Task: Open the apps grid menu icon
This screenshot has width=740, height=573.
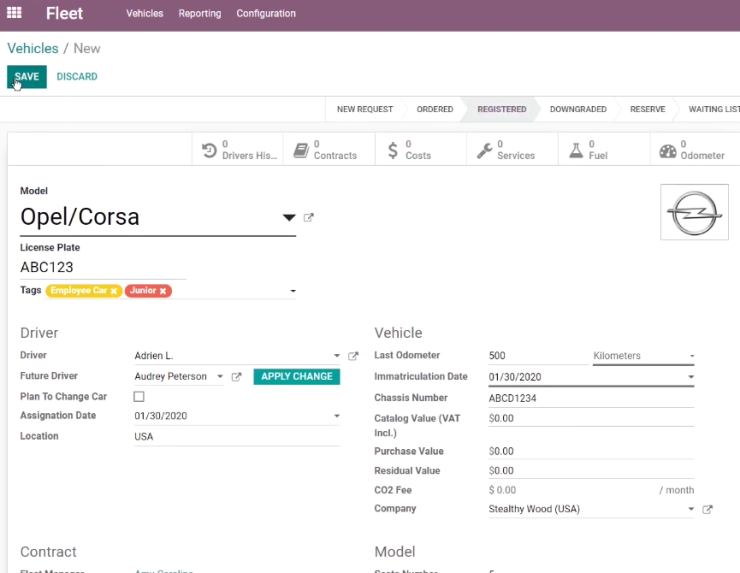Action: 14,13
